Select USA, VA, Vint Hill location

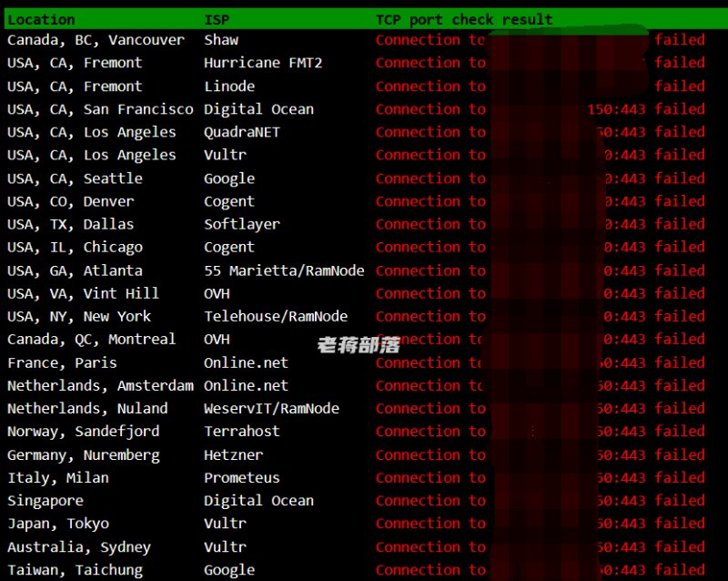point(84,294)
